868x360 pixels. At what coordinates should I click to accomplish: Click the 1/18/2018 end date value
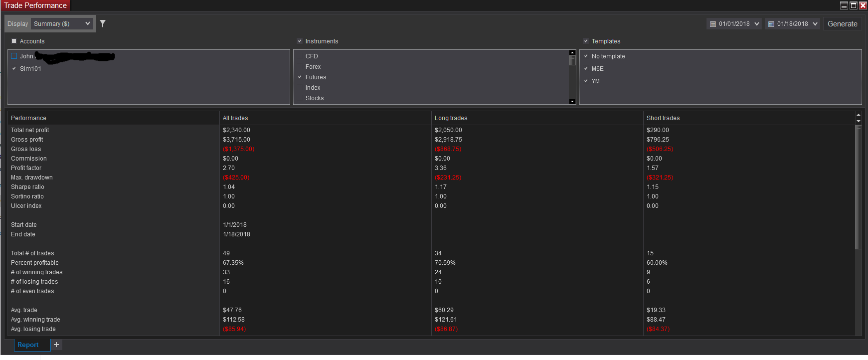coord(236,234)
